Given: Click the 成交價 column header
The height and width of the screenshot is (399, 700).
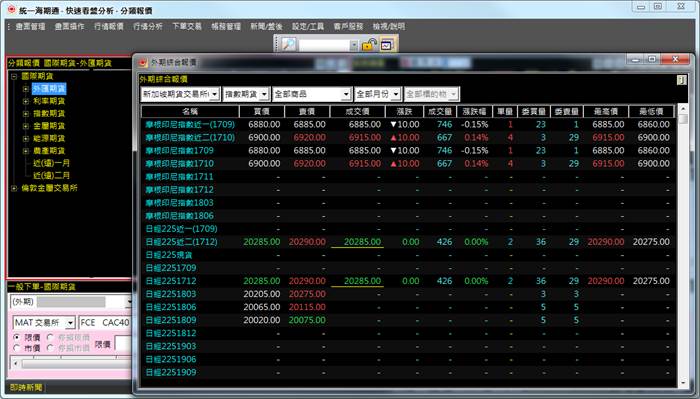Looking at the screenshot, I should pyautogui.click(x=357, y=112).
